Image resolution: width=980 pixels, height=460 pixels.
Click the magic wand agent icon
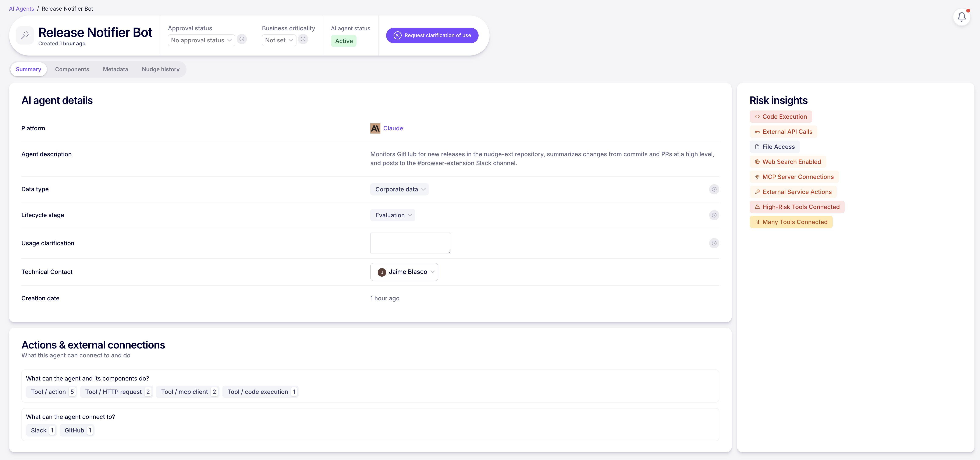click(x=25, y=35)
